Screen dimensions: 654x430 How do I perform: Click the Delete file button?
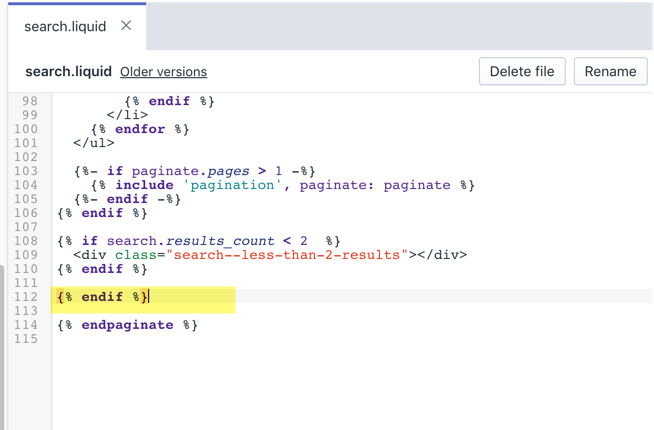coord(523,71)
